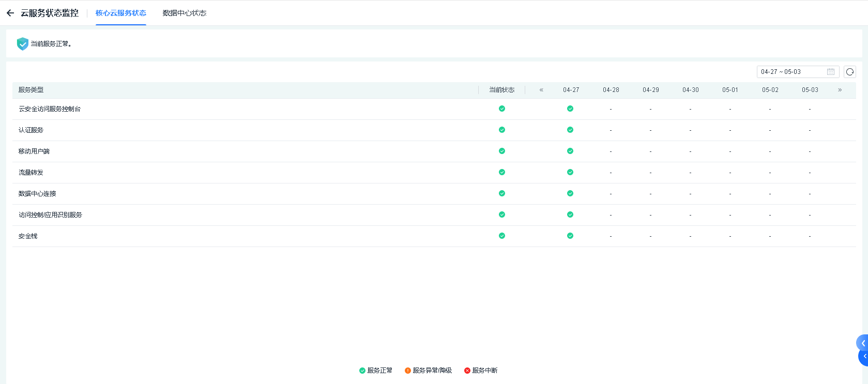Click current status icon for 云安全访问服务控制台

pyautogui.click(x=501, y=109)
